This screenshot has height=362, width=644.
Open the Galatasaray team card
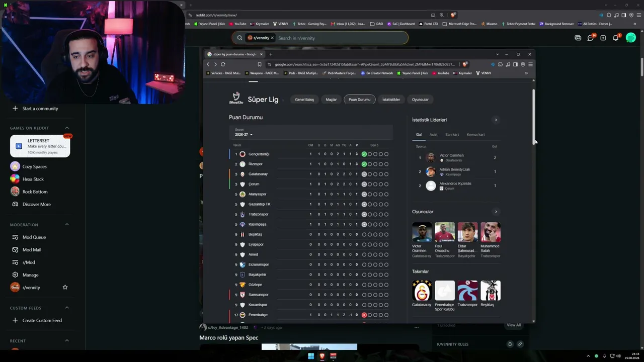422,294
